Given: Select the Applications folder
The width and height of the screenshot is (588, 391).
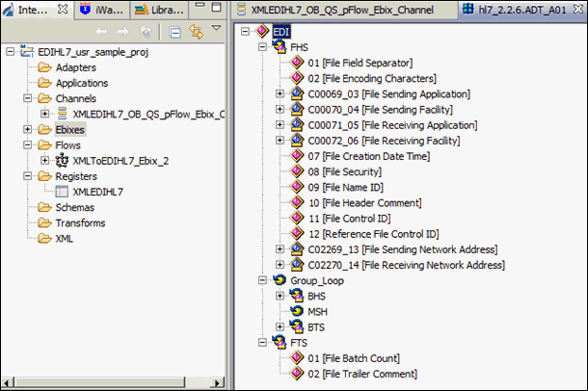Looking at the screenshot, I should click(82, 83).
